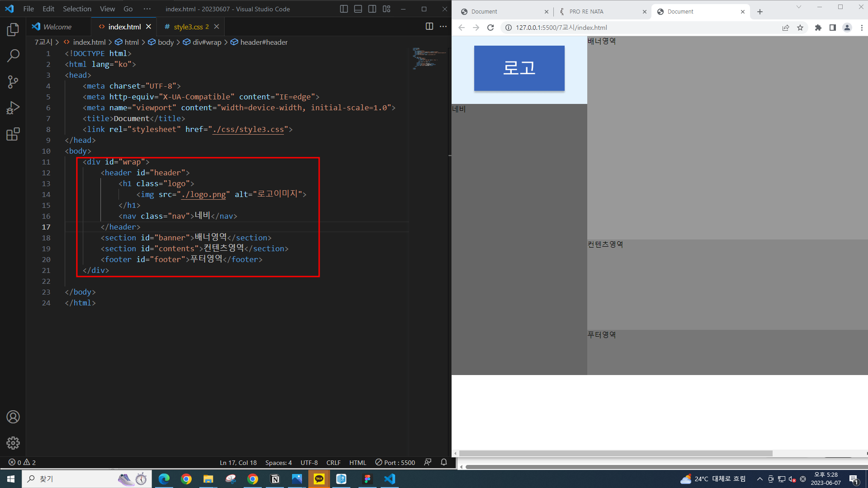Open the Selection menu
Viewport: 868px width, 488px height.
coord(77,9)
